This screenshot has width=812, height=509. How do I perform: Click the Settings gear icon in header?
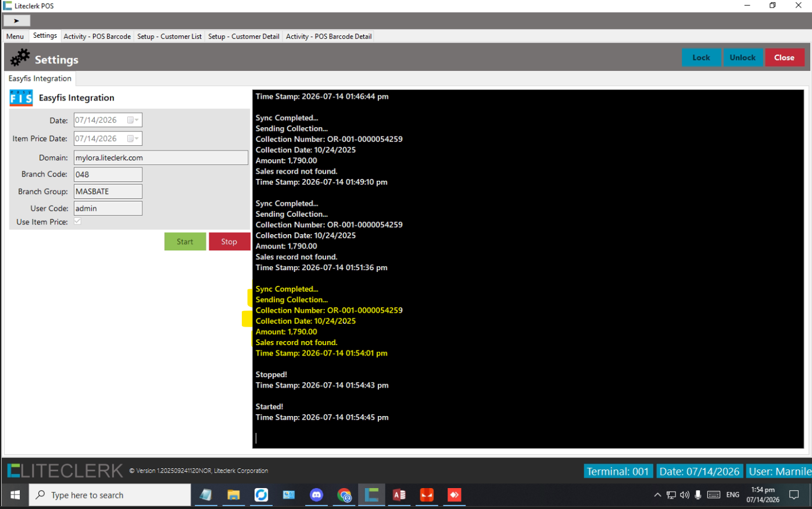pos(20,58)
